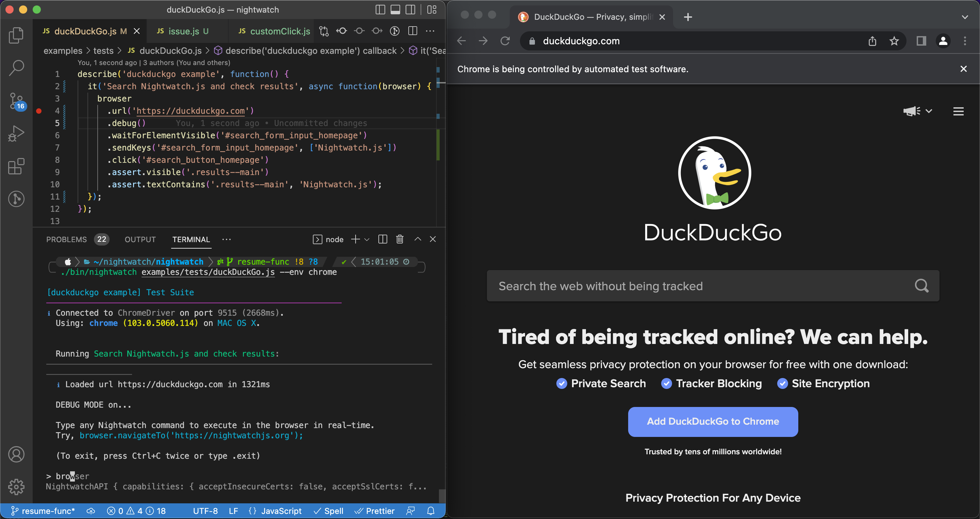Screen dimensions: 980x519
Task: Click the examples breadcrumb
Action: pos(63,51)
